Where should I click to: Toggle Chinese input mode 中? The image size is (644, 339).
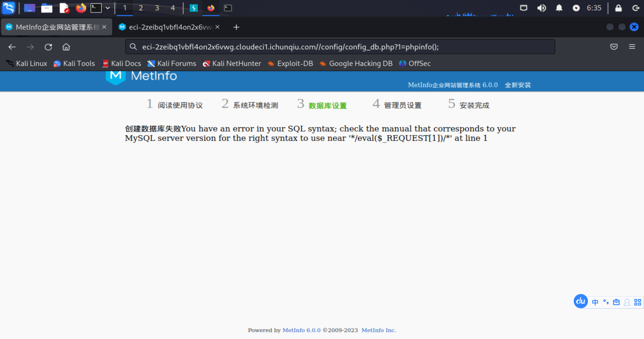(595, 302)
